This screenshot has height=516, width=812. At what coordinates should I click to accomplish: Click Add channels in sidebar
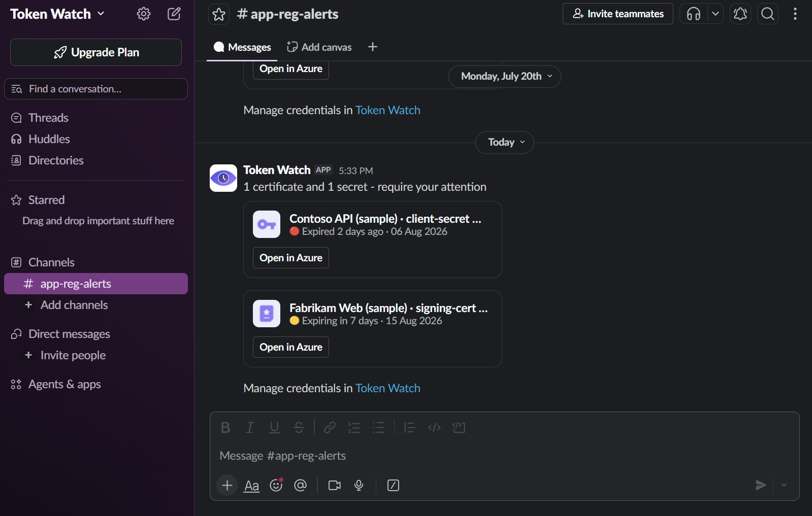(x=96, y=305)
